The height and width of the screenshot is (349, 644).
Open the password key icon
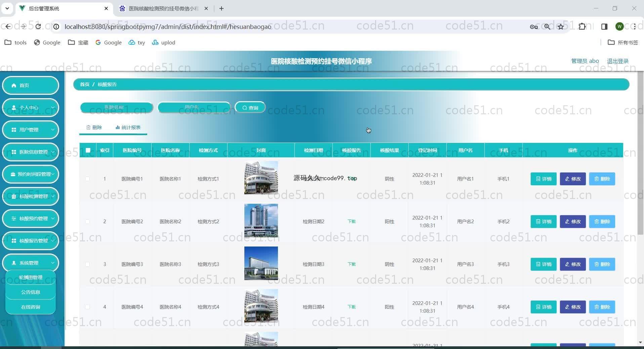coord(534,27)
